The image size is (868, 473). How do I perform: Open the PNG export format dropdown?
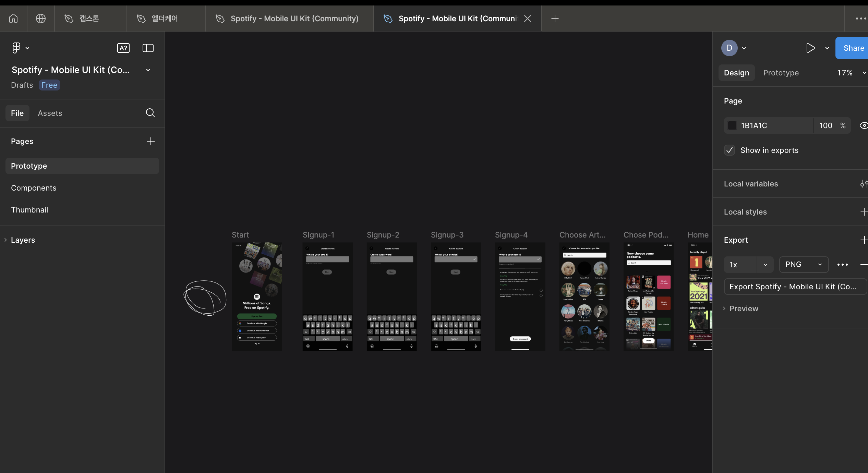tap(804, 265)
